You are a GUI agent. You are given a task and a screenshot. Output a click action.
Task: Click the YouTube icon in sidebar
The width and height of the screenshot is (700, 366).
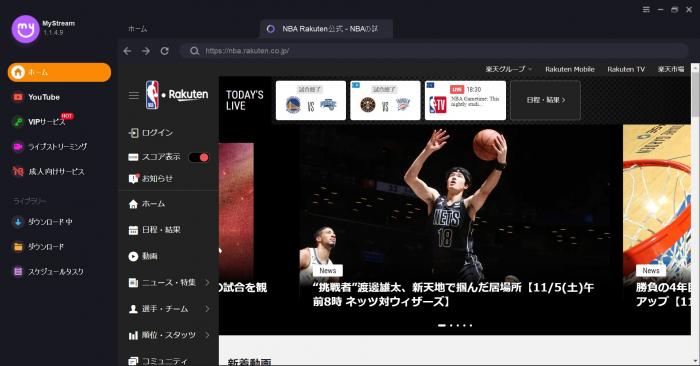[18, 97]
